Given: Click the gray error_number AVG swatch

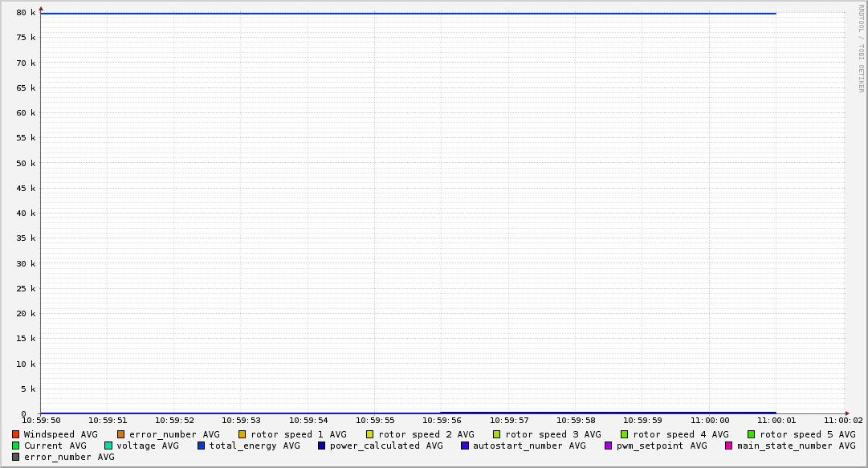Looking at the screenshot, I should pos(15,457).
